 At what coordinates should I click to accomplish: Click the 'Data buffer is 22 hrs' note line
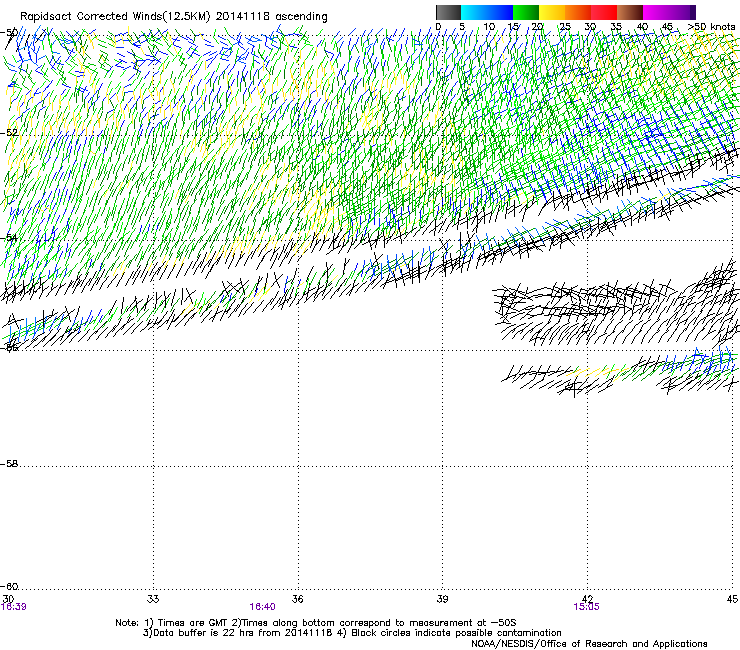click(352, 633)
